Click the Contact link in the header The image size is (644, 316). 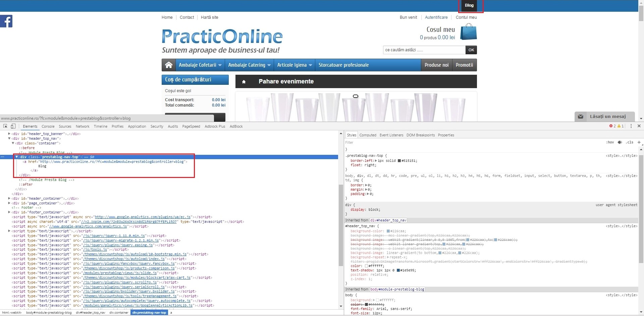click(x=187, y=17)
